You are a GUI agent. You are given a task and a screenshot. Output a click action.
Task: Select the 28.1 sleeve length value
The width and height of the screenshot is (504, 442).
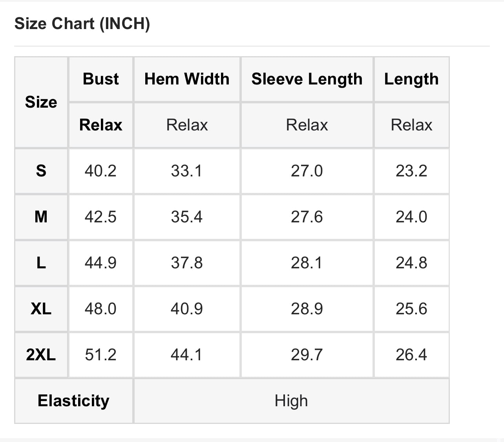[307, 263]
